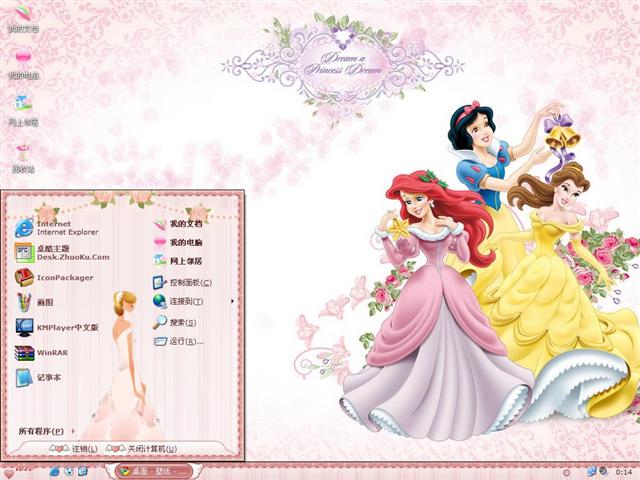This screenshot has height=480, width=640.
Task: Click the clock showing 0:14
Action: point(624,472)
